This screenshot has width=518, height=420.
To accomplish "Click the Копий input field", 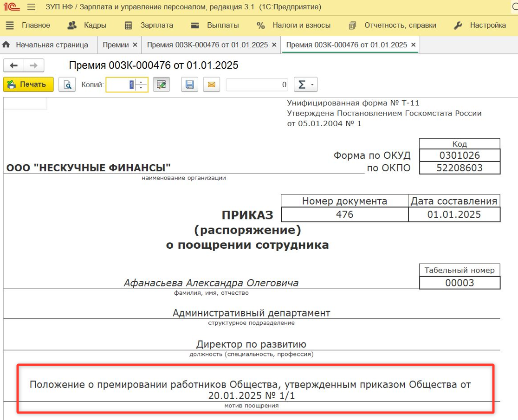I will click(x=121, y=85).
